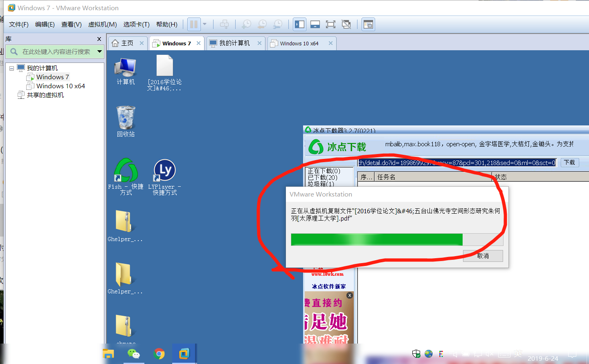Close the Windows 7 tab
589x364 pixels.
pyautogui.click(x=198, y=43)
